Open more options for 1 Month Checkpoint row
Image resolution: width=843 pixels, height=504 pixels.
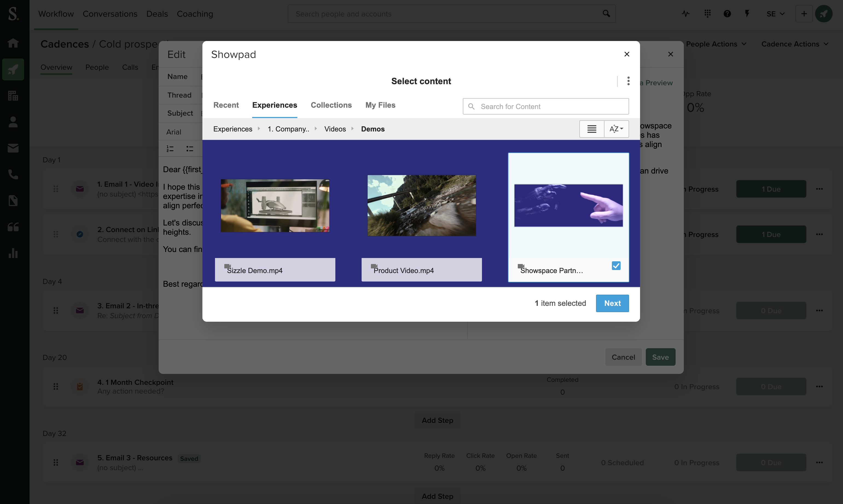819,386
